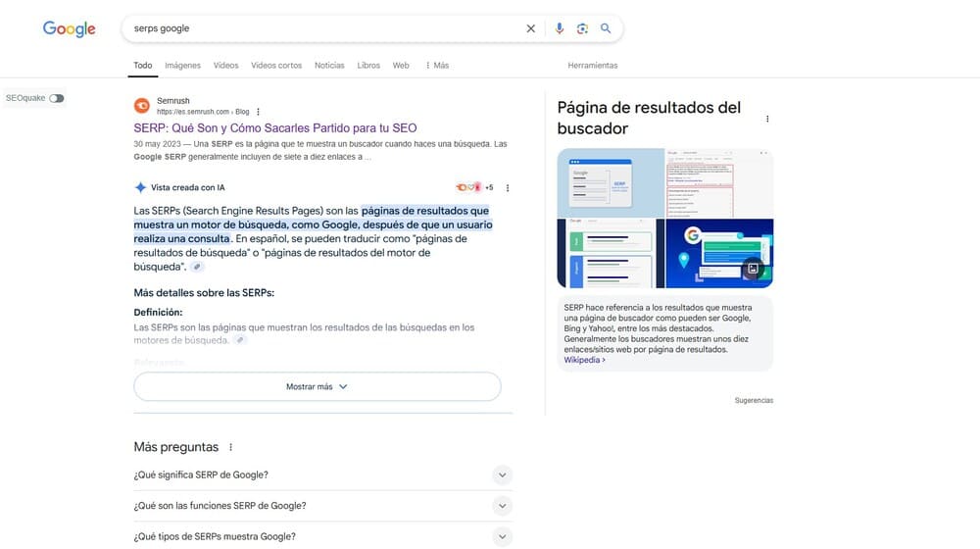Open the Wikipedia link in knowledge panel
980x549 pixels.
tap(584, 360)
